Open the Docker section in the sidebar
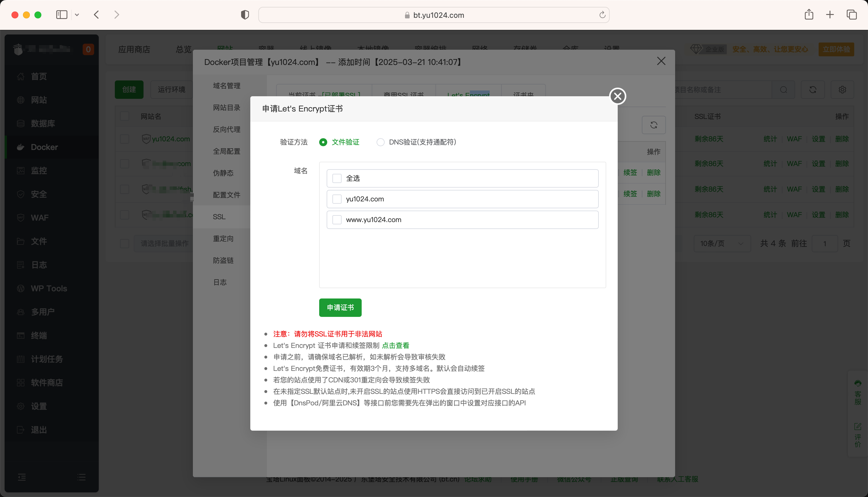Image resolution: width=868 pixels, height=497 pixels. pyautogui.click(x=44, y=147)
